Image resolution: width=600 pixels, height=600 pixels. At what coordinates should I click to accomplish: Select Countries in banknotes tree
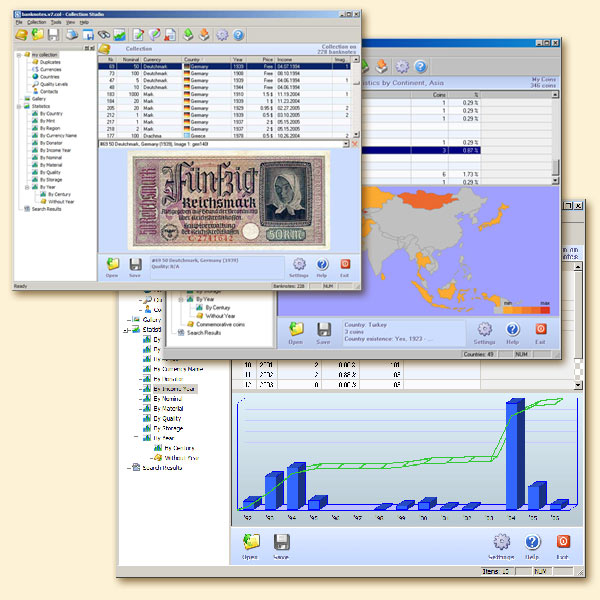(x=50, y=77)
